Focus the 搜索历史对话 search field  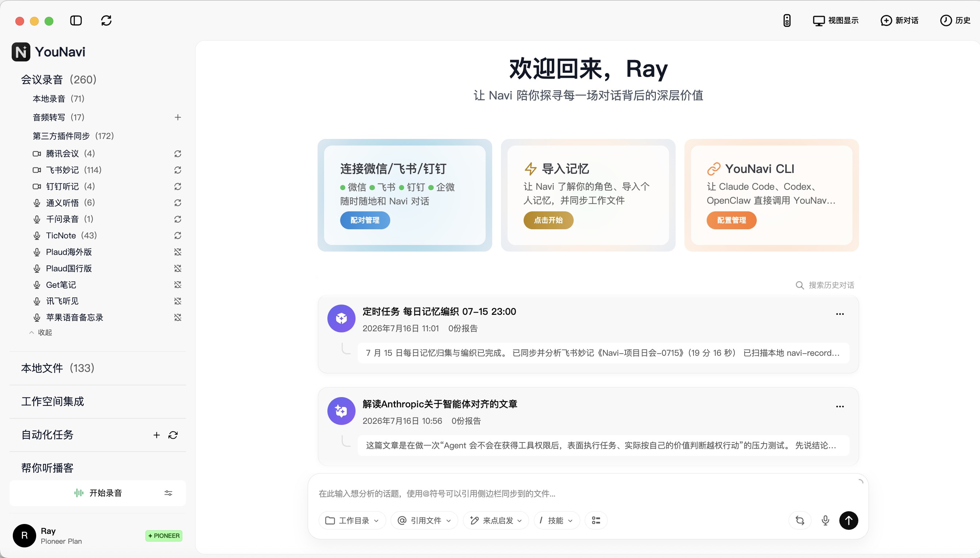pyautogui.click(x=825, y=285)
